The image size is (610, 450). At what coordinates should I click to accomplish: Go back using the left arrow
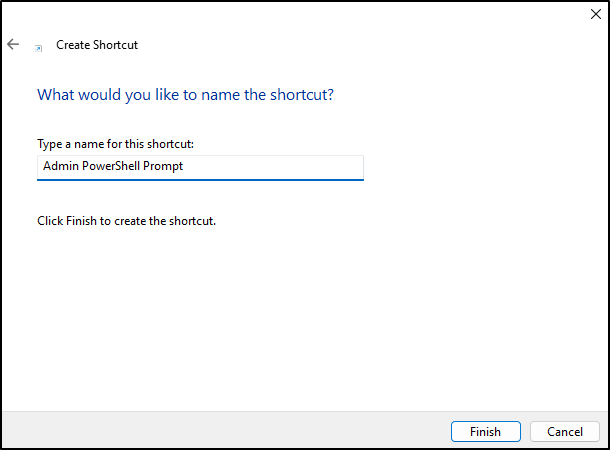click(x=13, y=44)
